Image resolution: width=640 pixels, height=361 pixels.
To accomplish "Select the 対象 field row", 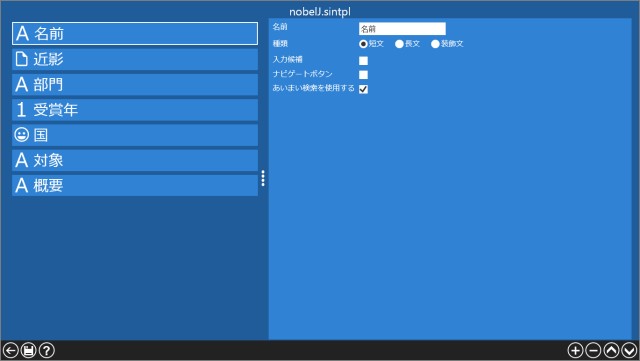I will pos(135,160).
